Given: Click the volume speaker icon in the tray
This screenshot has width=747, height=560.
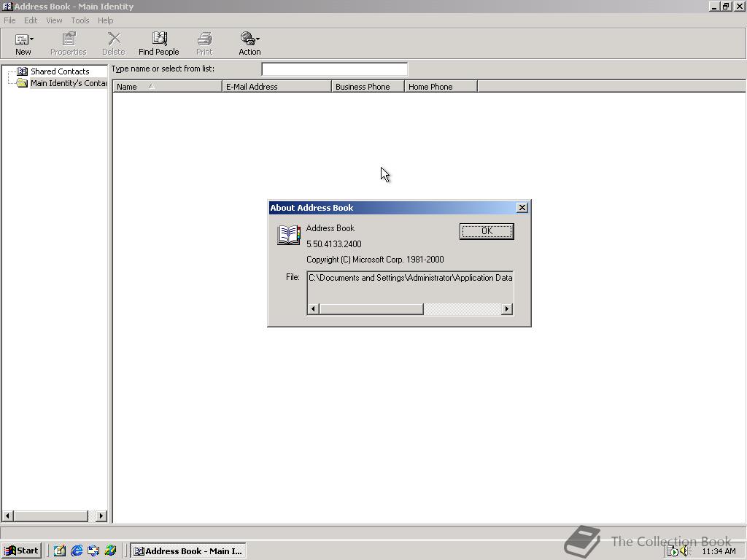Looking at the screenshot, I should pyautogui.click(x=685, y=551).
